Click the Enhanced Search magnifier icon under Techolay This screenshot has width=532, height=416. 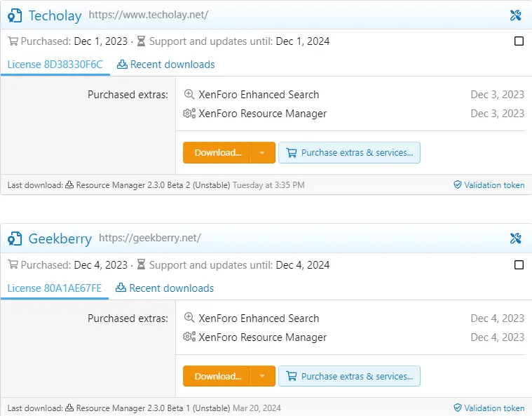tap(189, 94)
